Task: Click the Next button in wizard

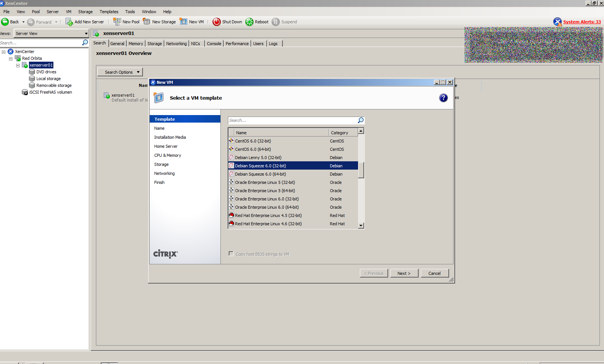Action: [404, 273]
